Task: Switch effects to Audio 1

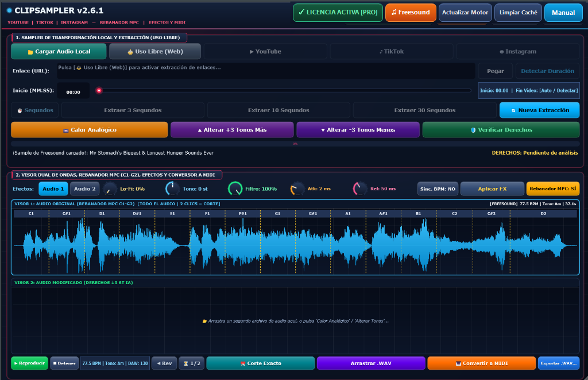Action: [53, 189]
